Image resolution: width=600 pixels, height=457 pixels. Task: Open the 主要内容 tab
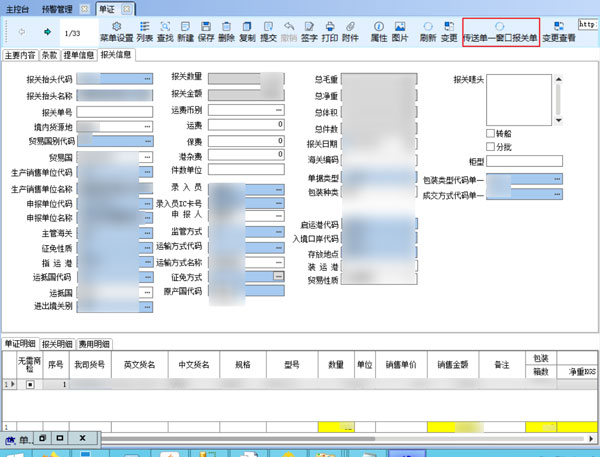[20, 55]
